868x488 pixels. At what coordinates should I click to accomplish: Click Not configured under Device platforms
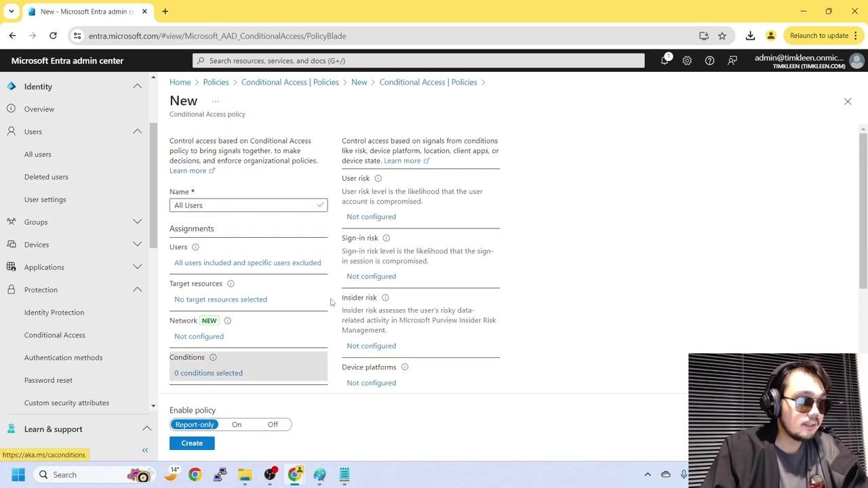point(371,383)
